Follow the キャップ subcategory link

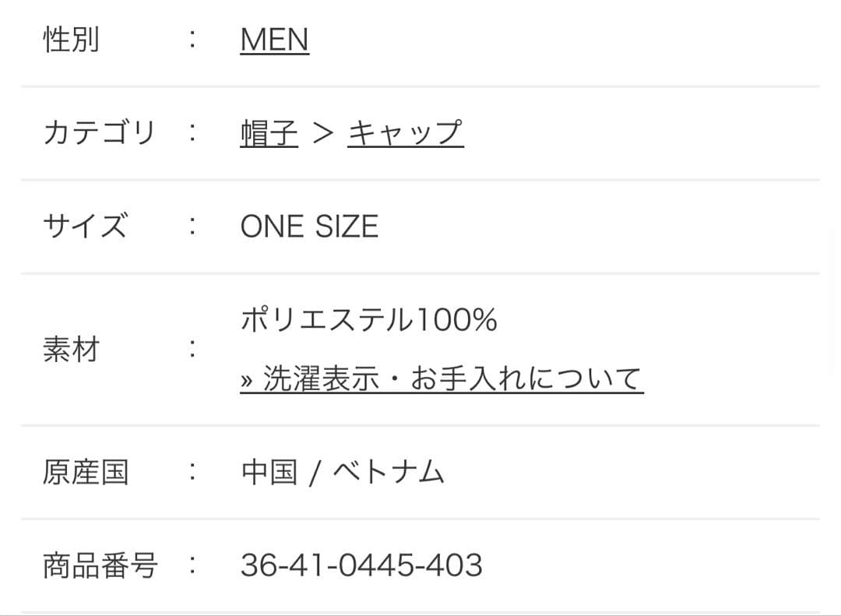coord(405,133)
